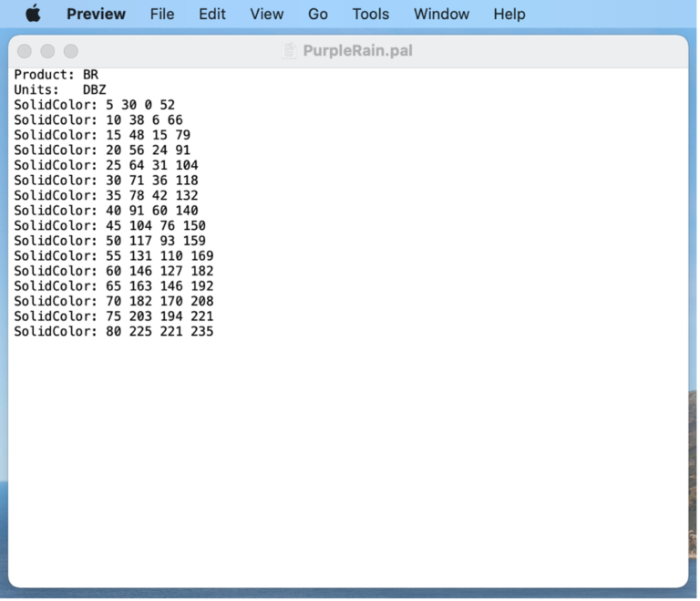Click the window zoom button
The image size is (700, 601).
coord(71,51)
